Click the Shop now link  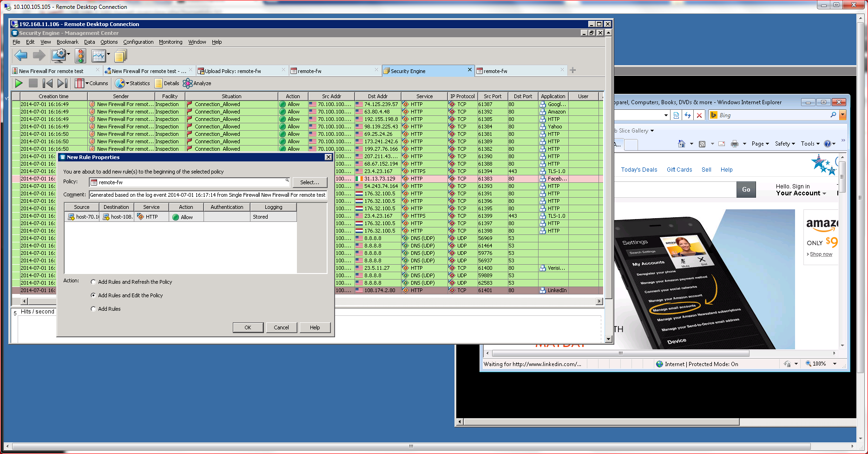pyautogui.click(x=821, y=254)
